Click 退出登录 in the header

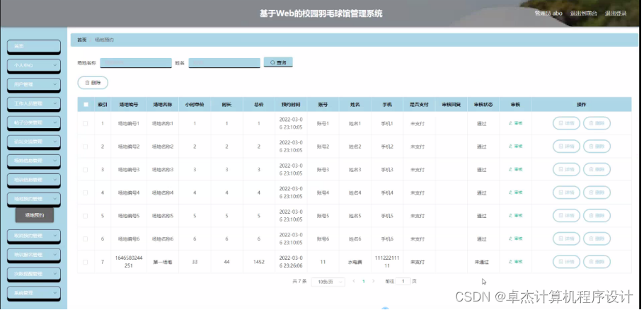(x=616, y=13)
